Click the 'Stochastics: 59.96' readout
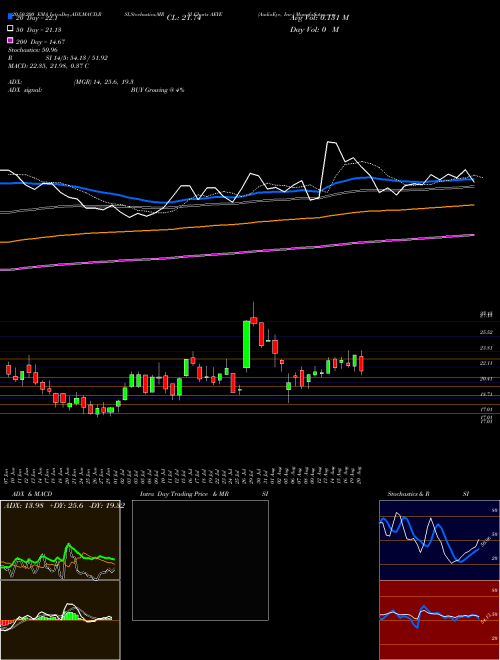The image size is (500, 660). 32,50
